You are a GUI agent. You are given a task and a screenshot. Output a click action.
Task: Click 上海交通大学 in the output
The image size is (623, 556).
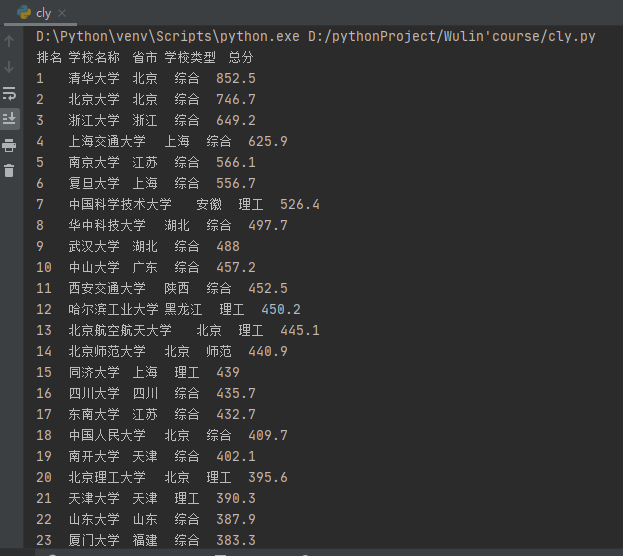click(x=107, y=141)
